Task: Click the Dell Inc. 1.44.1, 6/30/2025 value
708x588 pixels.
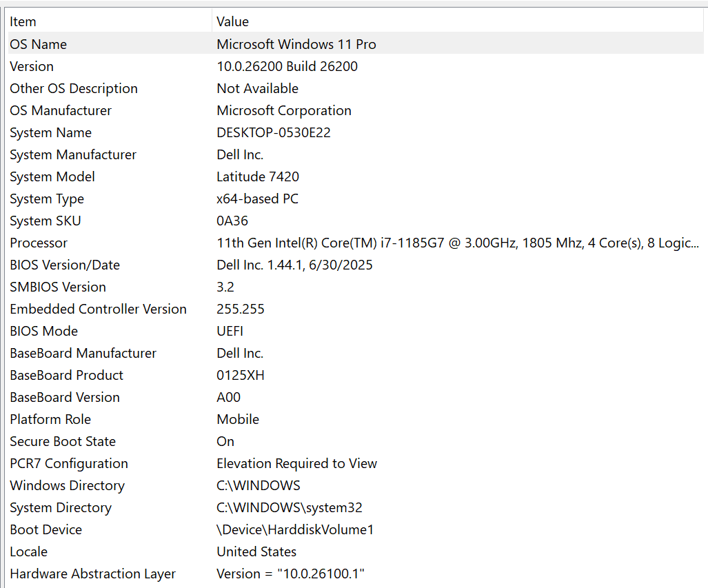Action: [294, 265]
